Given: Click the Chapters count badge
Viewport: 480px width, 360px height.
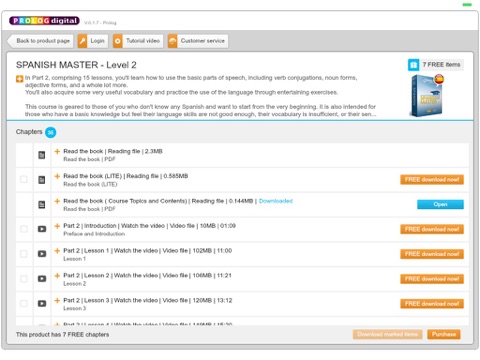Looking at the screenshot, I should (51, 132).
